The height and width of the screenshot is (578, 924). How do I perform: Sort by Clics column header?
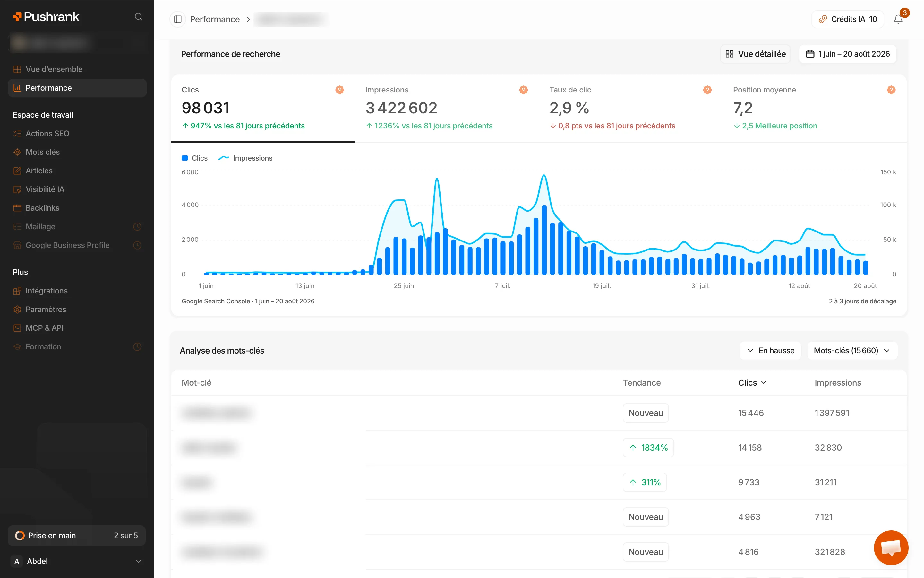pyautogui.click(x=752, y=383)
